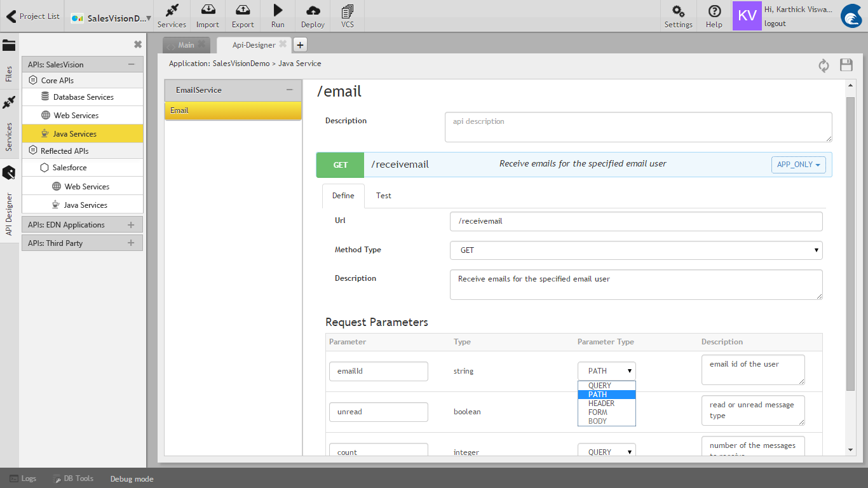Click the 'email id of the user' description box
The image size is (868, 488).
point(753,370)
